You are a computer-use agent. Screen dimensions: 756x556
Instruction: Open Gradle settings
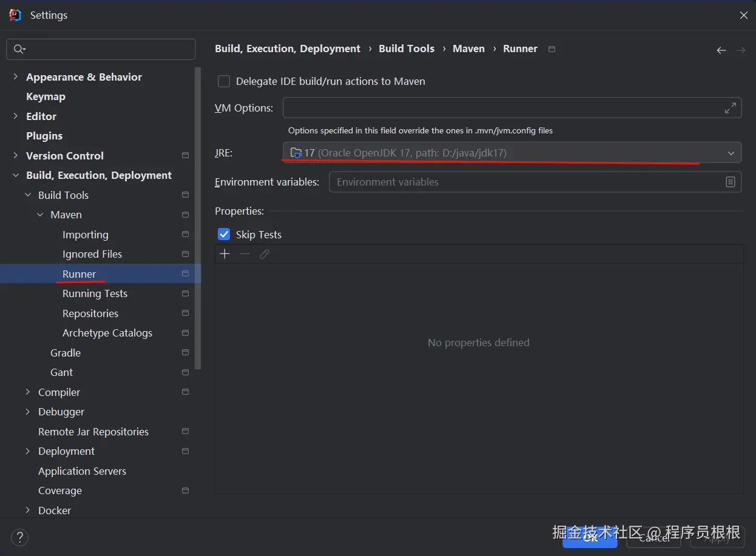pos(66,353)
